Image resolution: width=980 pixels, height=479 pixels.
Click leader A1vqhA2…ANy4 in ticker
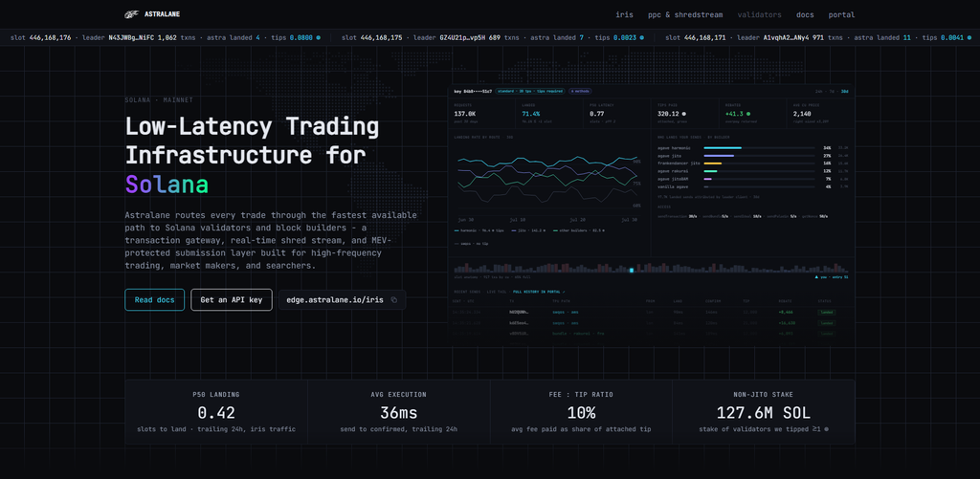pos(787,37)
